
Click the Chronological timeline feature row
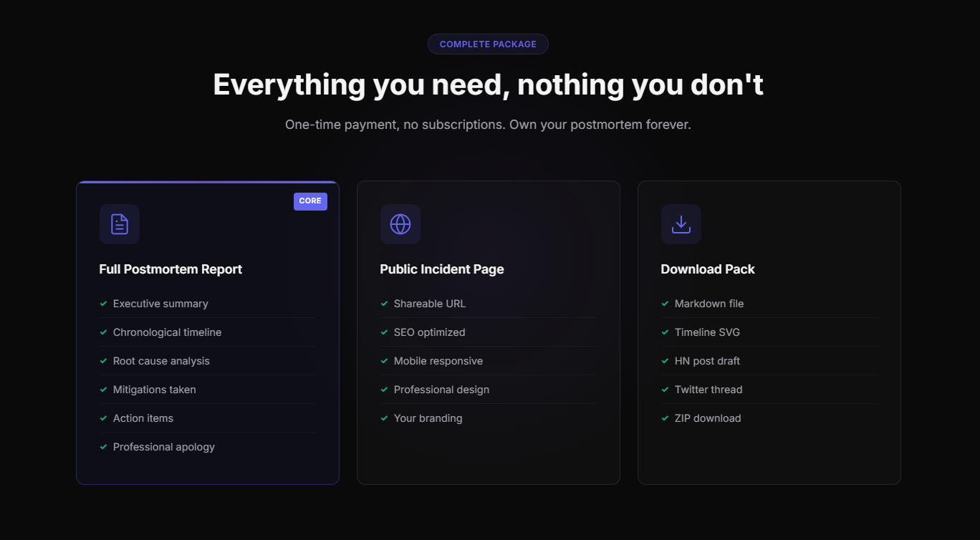click(167, 332)
